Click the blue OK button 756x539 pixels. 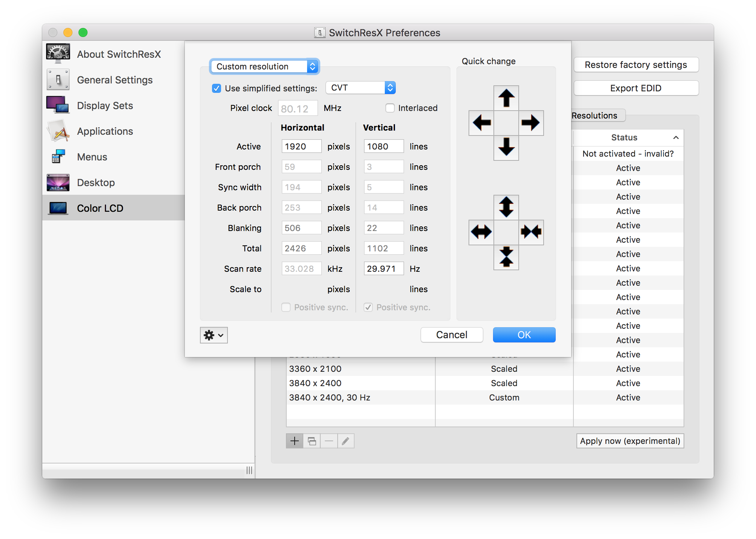pyautogui.click(x=524, y=335)
